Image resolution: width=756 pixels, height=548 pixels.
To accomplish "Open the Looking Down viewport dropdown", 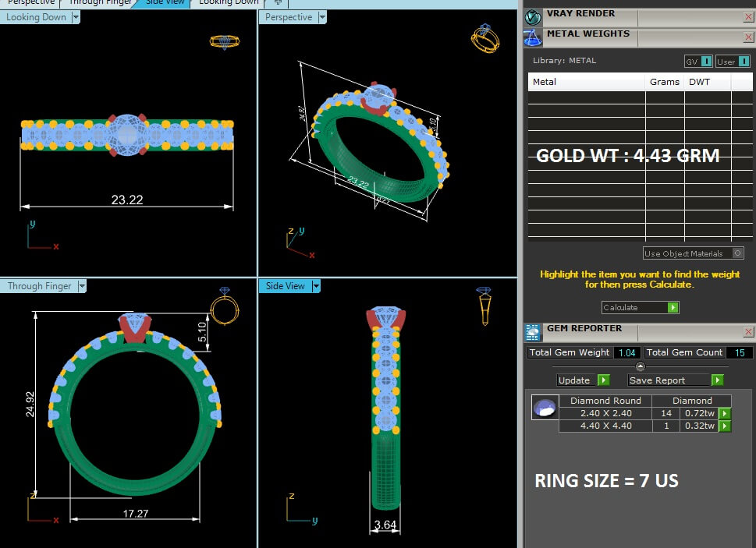I will pyautogui.click(x=76, y=17).
